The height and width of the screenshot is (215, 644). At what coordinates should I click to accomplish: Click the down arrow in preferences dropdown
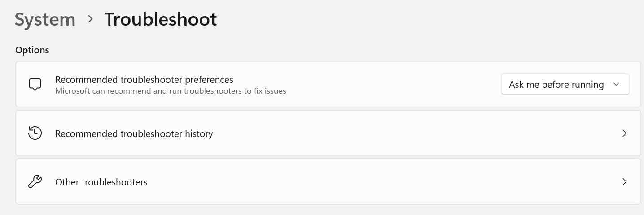(x=616, y=85)
